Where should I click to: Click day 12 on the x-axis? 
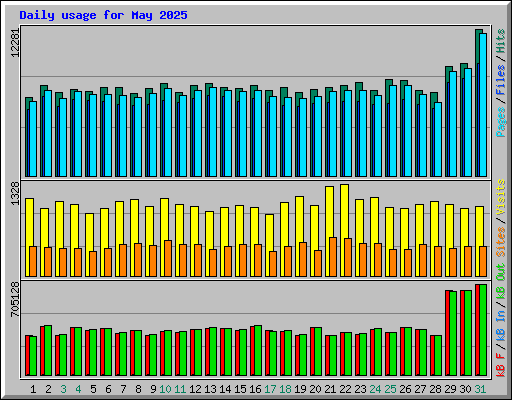click(195, 389)
